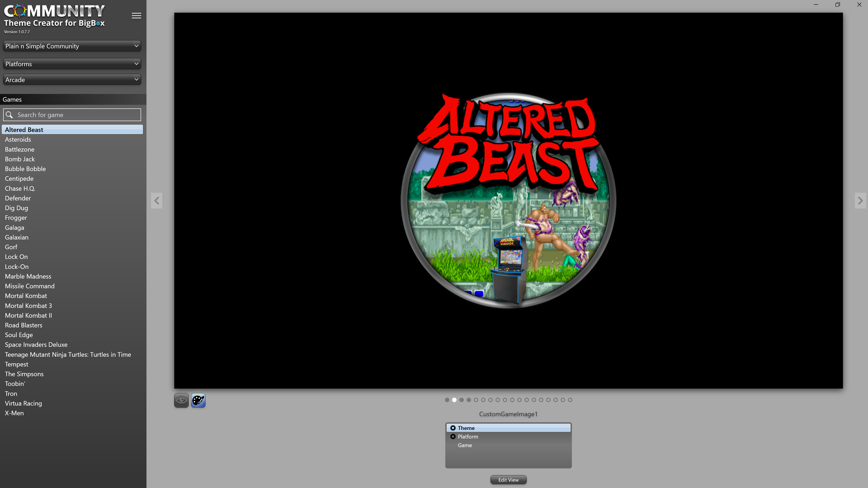
Task: Click the gear icon beside Platform
Action: (x=453, y=436)
